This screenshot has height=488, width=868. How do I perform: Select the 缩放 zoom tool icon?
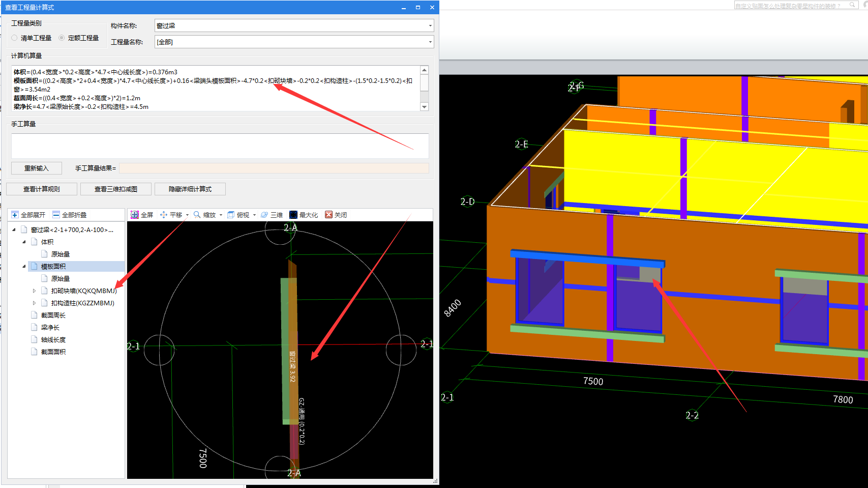(197, 215)
